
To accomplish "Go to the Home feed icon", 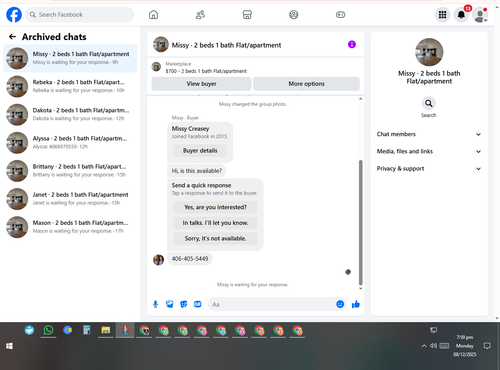I will coord(153,15).
